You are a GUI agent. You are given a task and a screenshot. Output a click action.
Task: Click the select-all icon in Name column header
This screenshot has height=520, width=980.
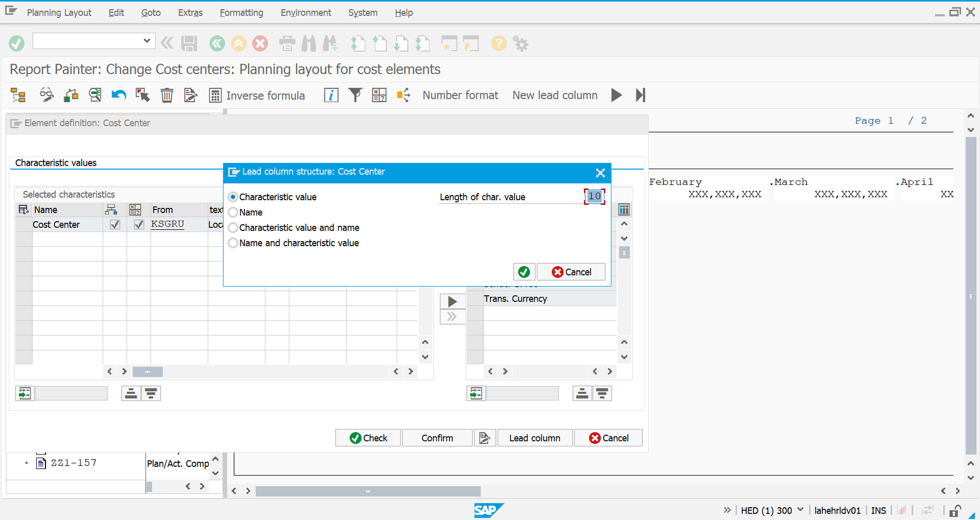[x=23, y=210]
